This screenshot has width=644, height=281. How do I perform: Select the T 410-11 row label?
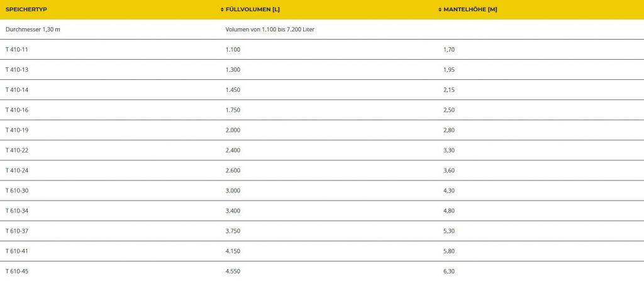click(17, 50)
